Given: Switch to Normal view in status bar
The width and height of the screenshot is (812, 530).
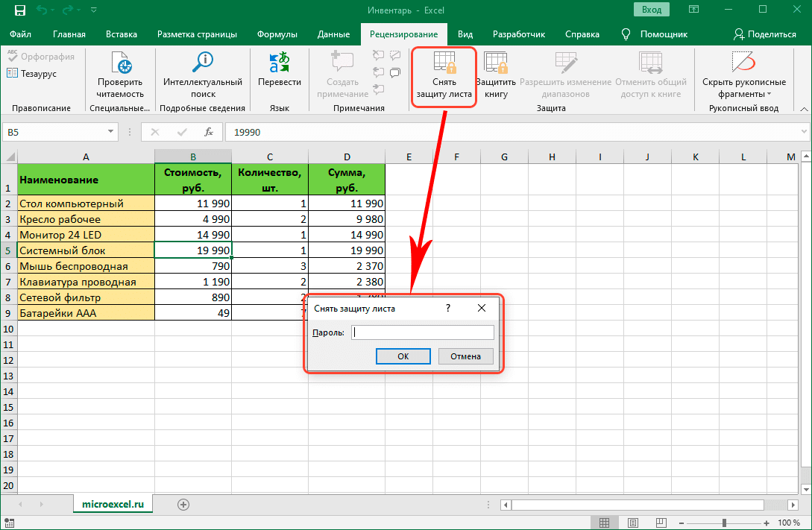Looking at the screenshot, I should (x=607, y=523).
